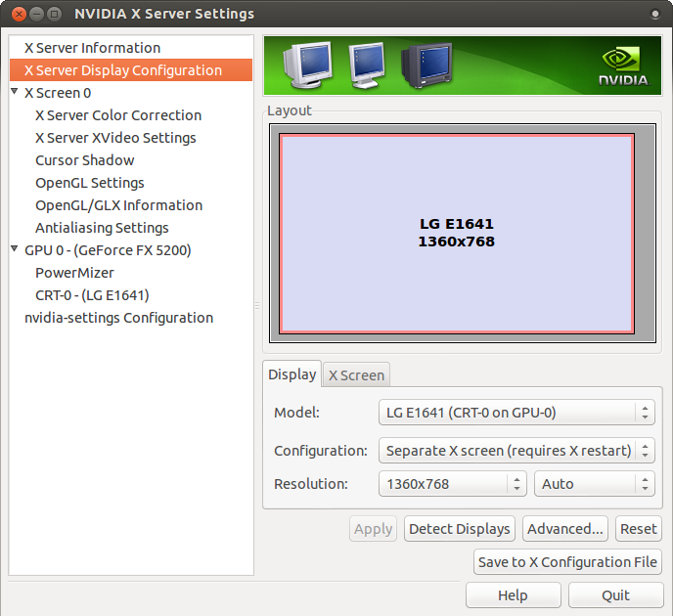Screen dimensions: 673x616
Task: Click the white CRT monitor banner icon
Action: point(307,65)
